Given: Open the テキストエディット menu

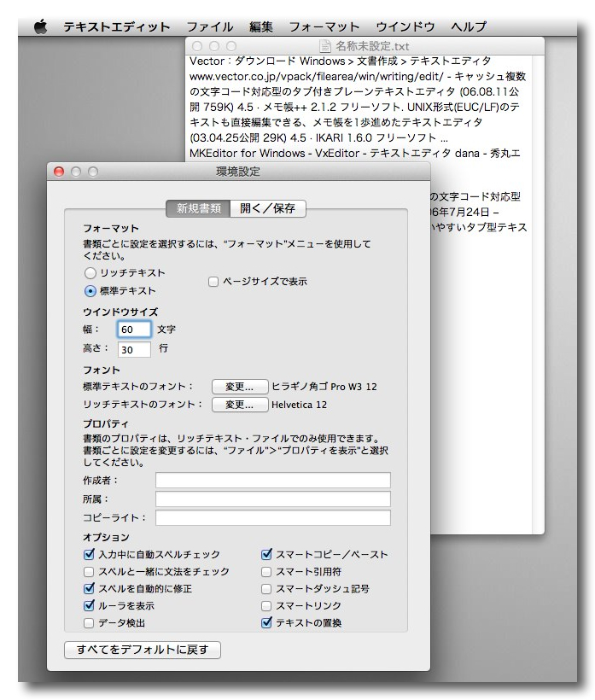Looking at the screenshot, I should (116, 26).
